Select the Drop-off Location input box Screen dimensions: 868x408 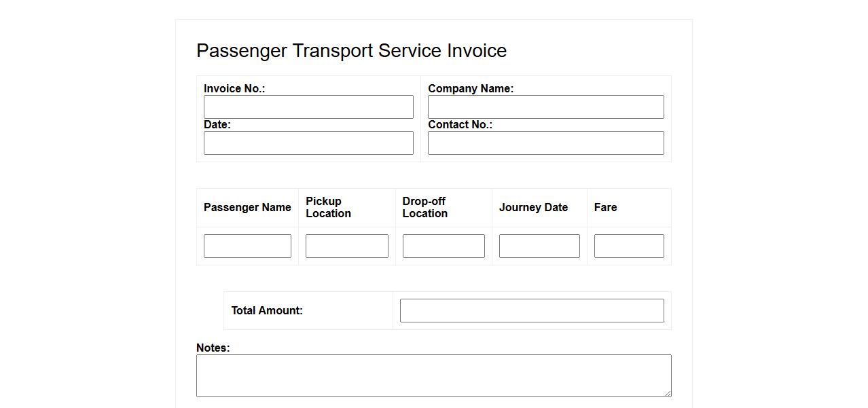coord(444,246)
